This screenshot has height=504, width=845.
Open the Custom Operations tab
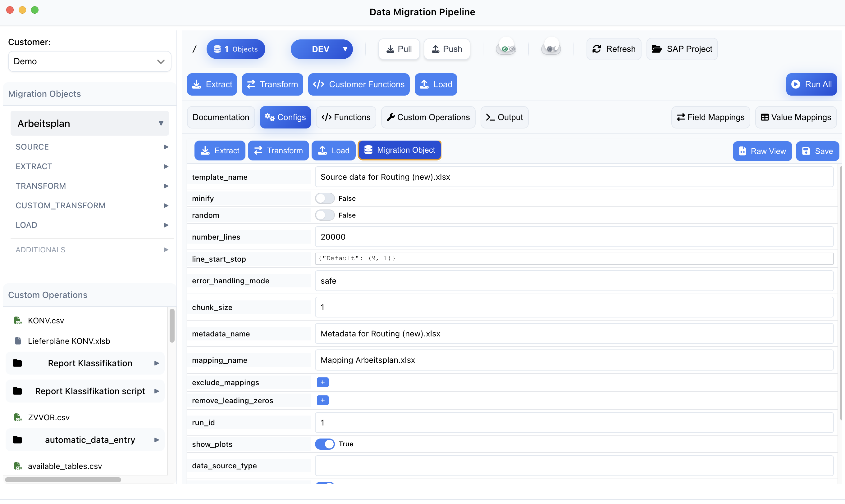click(x=428, y=117)
